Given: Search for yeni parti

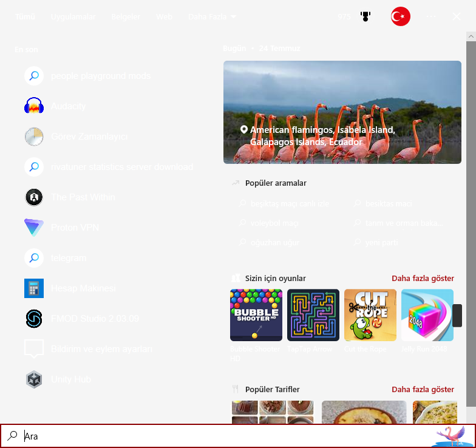Looking at the screenshot, I should click(381, 243).
